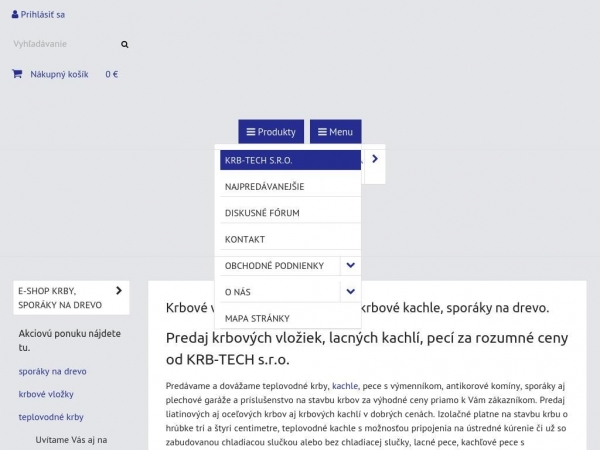600x450 pixels.
Task: Focus the Vyhľadávanie search field
Action: click(x=65, y=44)
